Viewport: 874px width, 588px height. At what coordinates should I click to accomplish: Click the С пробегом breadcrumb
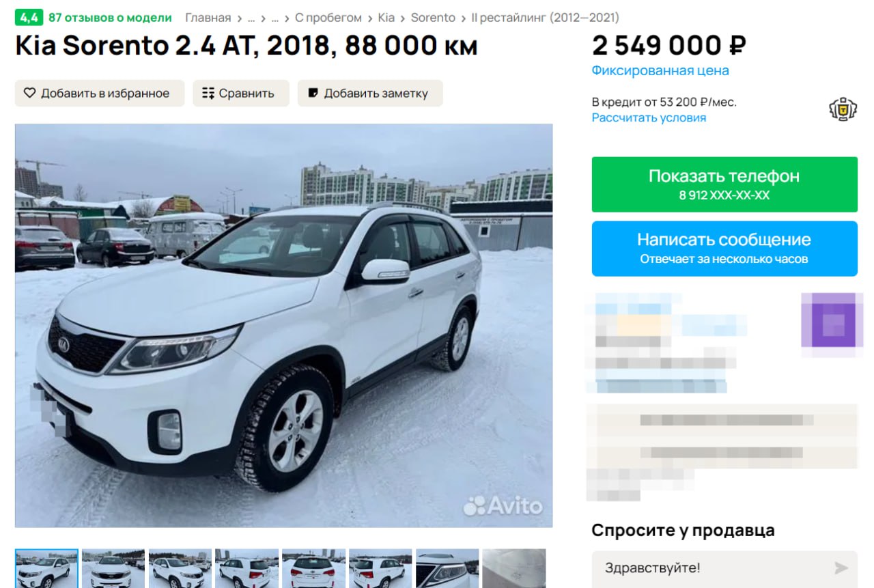pyautogui.click(x=328, y=18)
